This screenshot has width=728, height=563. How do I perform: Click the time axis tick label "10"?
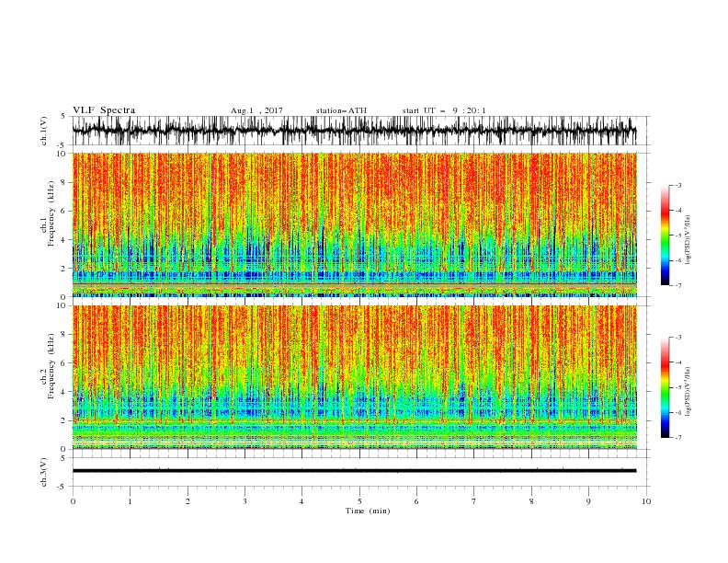click(646, 501)
